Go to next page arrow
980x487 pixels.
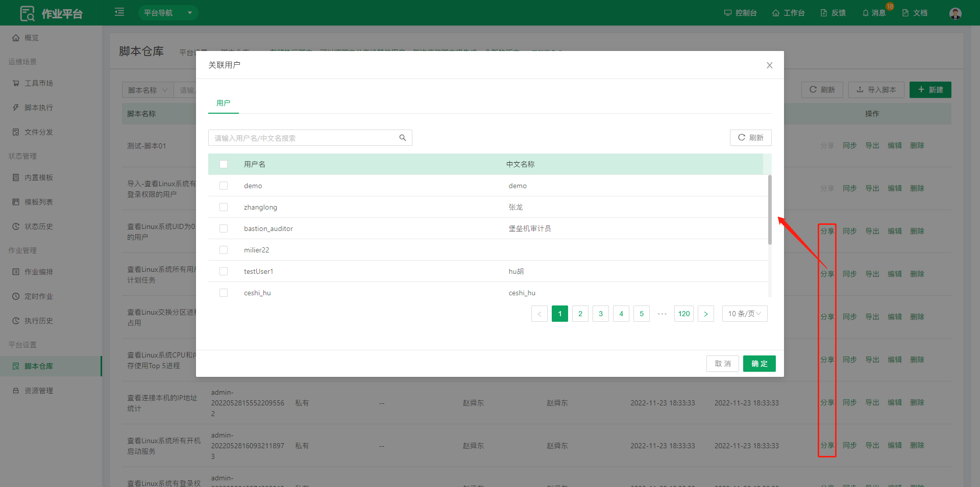[x=706, y=314]
